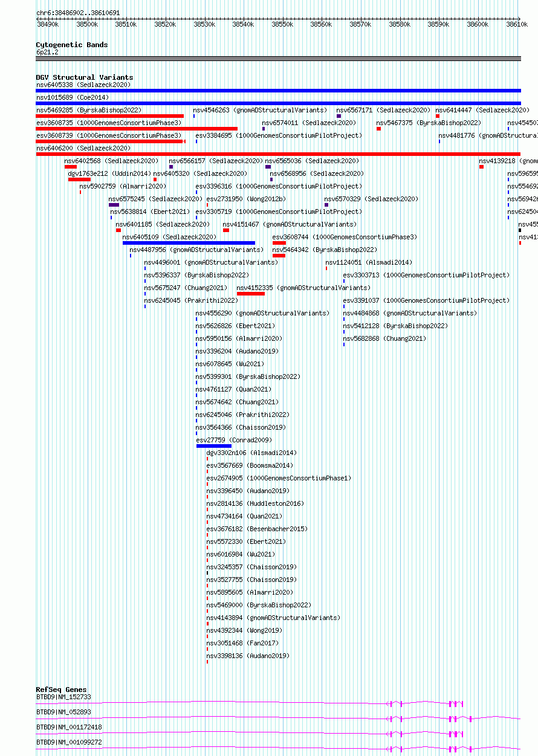Open esv3303713 (1000GenomesConsortiumPilotProject) label
Image resolution: width=538 pixels, height=756 pixels.
[426, 276]
